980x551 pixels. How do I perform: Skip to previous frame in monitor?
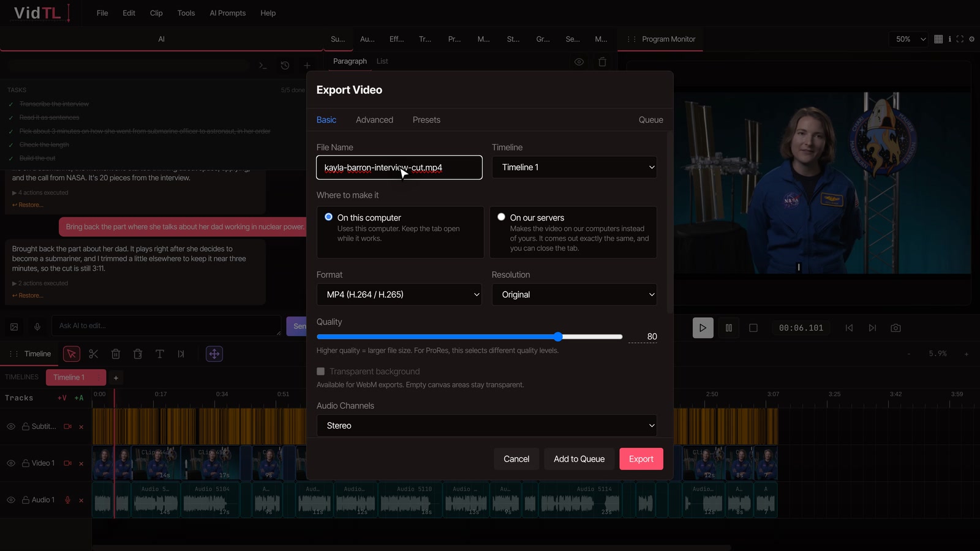[849, 328]
